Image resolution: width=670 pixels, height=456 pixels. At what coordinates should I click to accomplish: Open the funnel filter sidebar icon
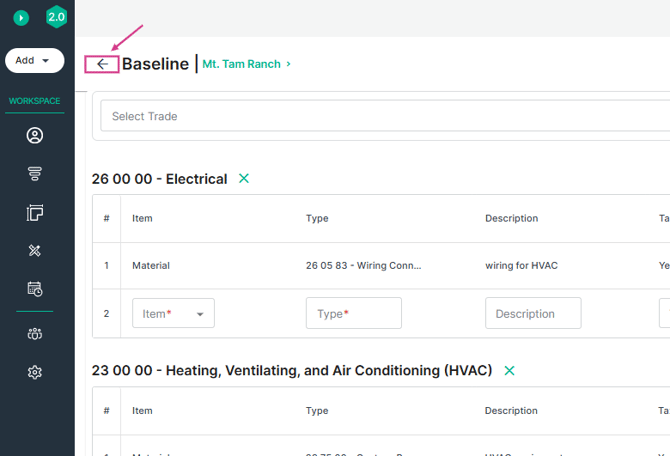point(35,174)
